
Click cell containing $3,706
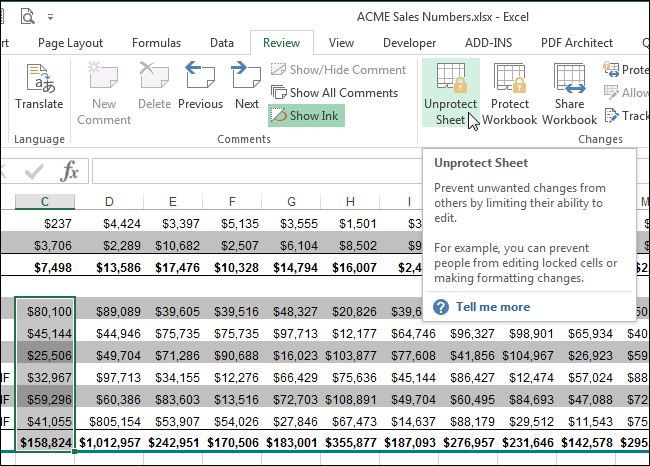(45, 245)
